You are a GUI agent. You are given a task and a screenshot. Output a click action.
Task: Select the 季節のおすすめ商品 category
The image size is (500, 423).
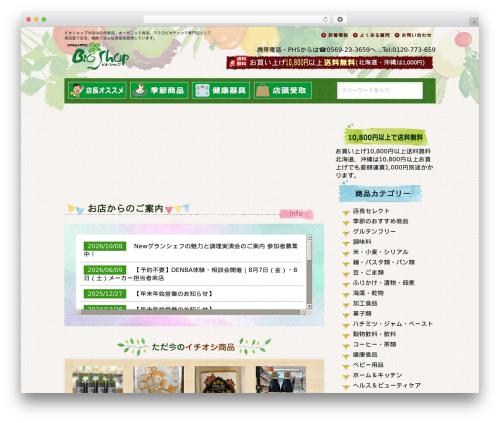click(x=380, y=221)
